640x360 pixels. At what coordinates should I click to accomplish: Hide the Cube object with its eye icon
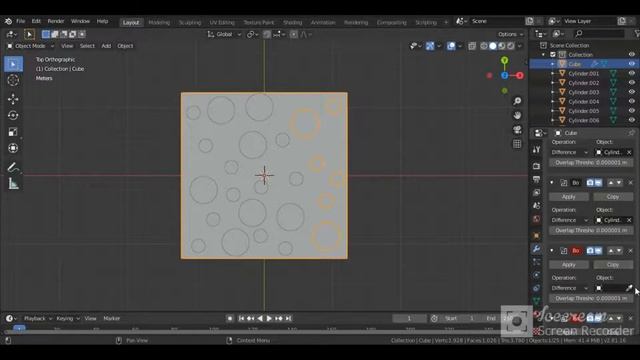coord(631,64)
